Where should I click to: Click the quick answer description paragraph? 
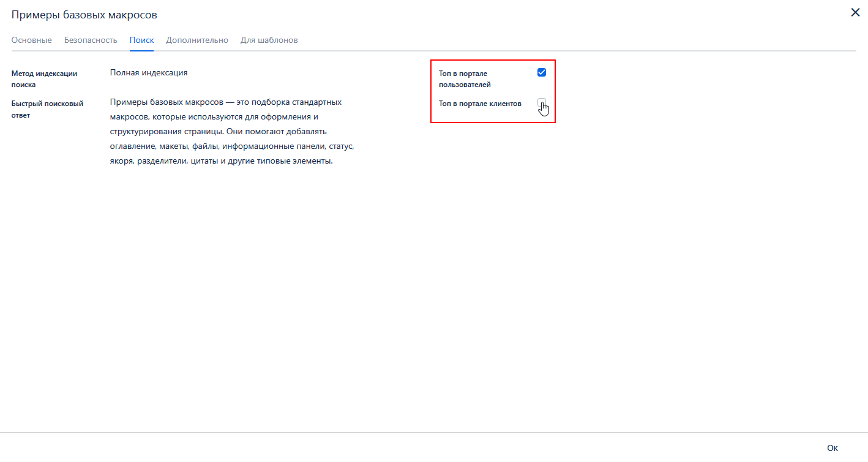pyautogui.click(x=232, y=132)
